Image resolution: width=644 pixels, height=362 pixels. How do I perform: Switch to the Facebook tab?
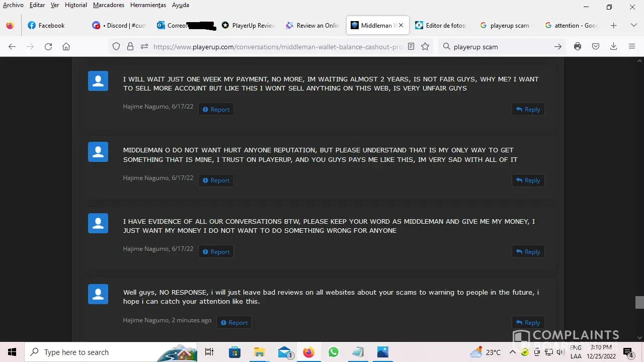point(51,26)
